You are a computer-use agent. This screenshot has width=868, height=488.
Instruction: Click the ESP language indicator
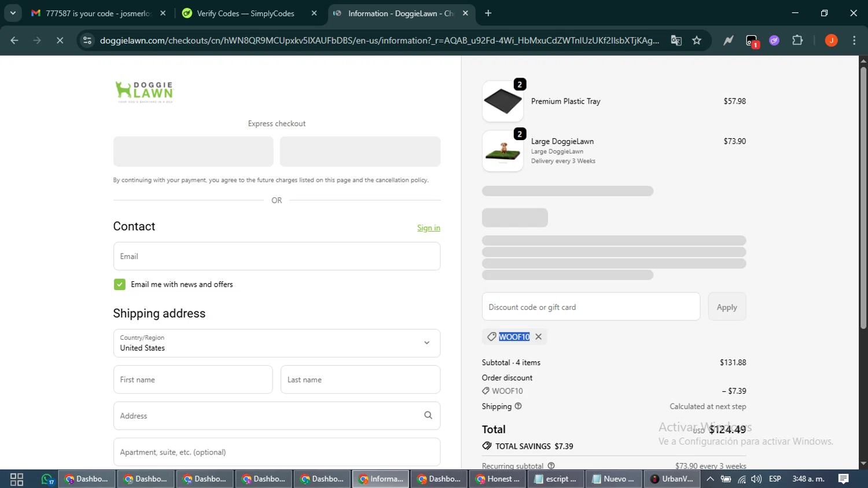tap(775, 479)
